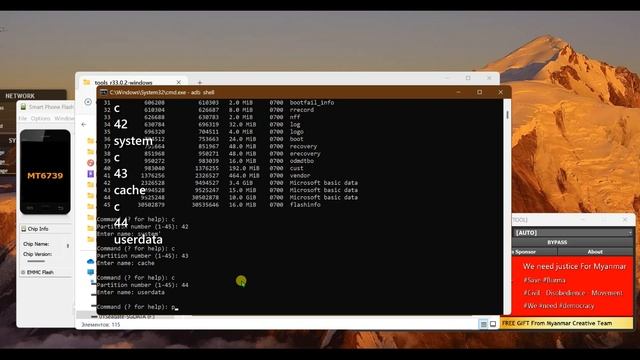
Task: Open the [AUTO] dropdown in bypass tool
Action: click(x=572, y=233)
